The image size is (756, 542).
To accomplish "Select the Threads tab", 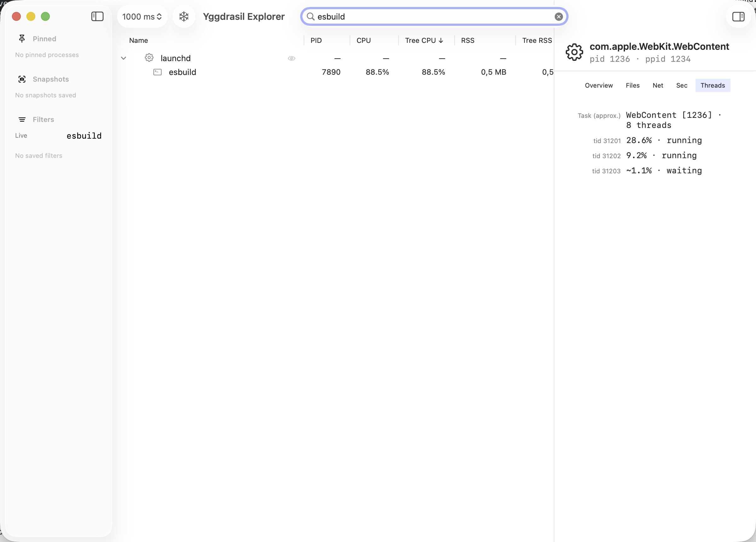I will point(713,85).
